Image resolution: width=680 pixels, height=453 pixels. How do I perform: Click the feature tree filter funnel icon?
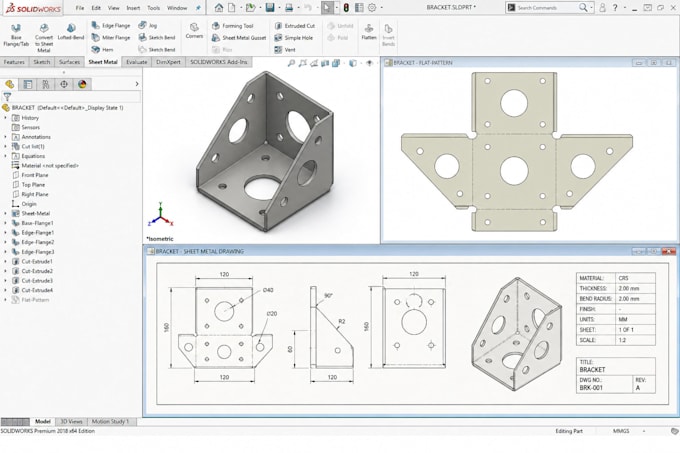pos(7,97)
